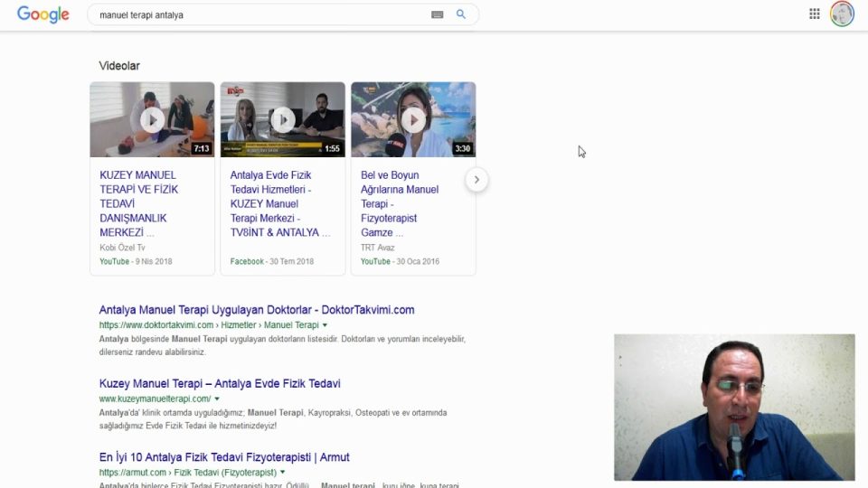
Task: Play the Antalya Evde Fizik Tedavi video
Action: point(283,119)
